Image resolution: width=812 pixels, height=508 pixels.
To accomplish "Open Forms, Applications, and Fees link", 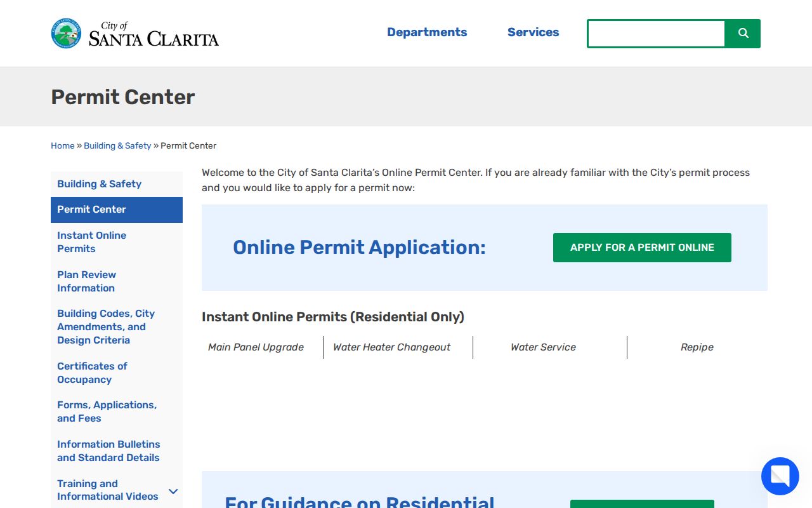I will pos(117,411).
